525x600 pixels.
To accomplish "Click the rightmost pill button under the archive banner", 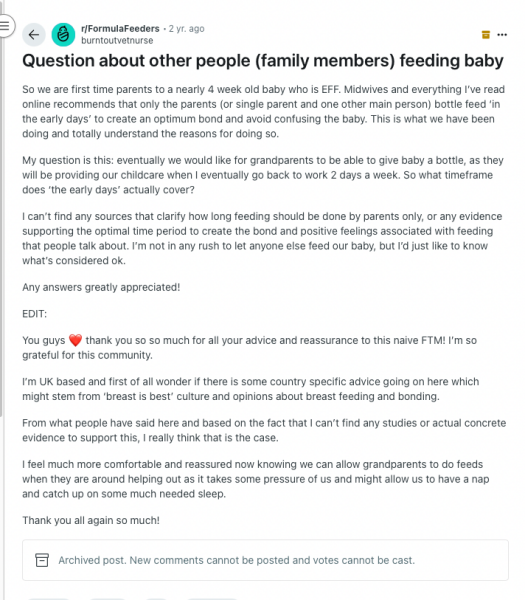I will pyautogui.click(x=212, y=598).
